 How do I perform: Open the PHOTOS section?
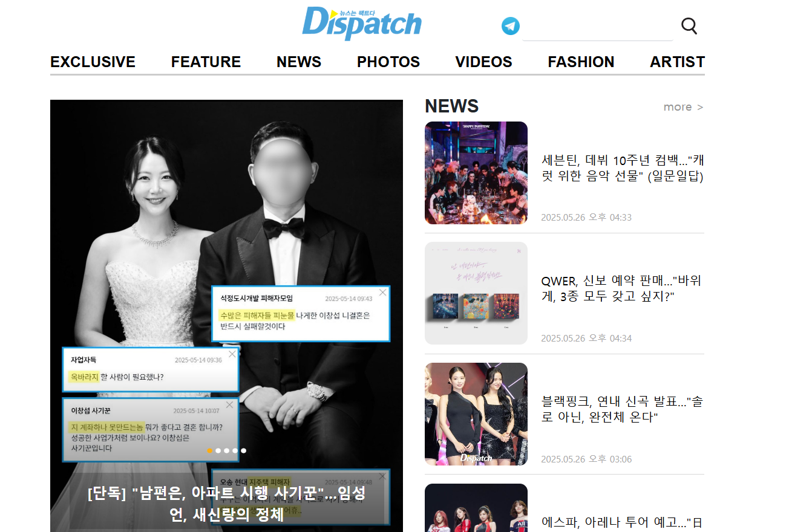point(388,62)
